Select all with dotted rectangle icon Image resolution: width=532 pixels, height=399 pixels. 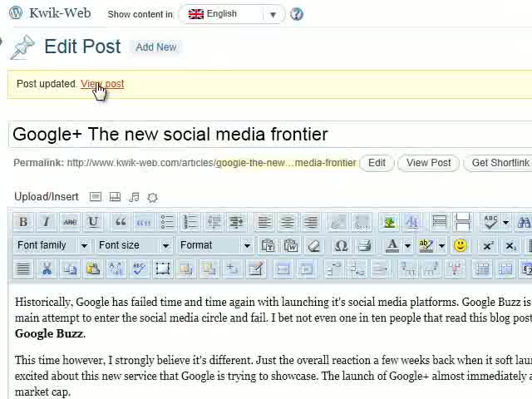(163, 268)
